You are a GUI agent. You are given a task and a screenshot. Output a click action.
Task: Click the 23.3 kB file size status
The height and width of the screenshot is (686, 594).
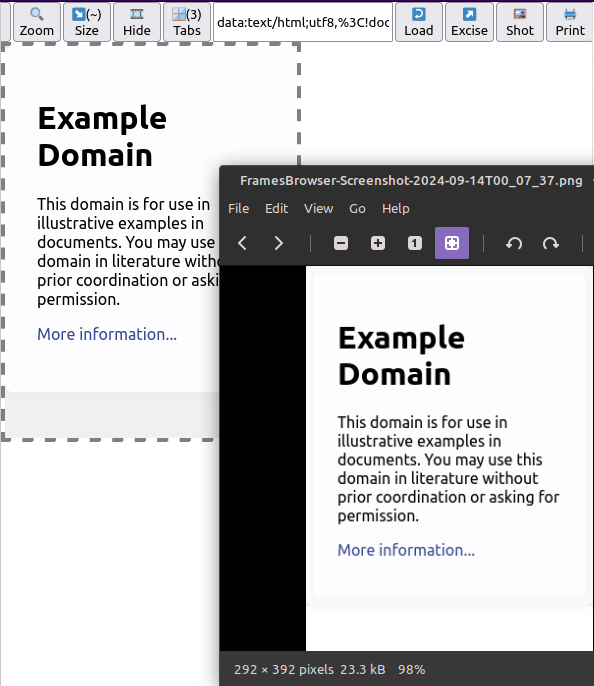(363, 669)
